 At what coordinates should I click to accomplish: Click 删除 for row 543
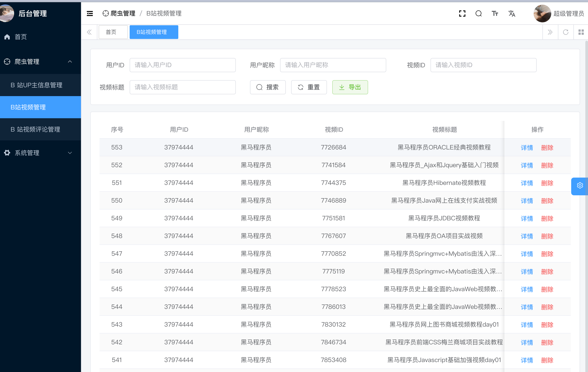pyautogui.click(x=547, y=325)
